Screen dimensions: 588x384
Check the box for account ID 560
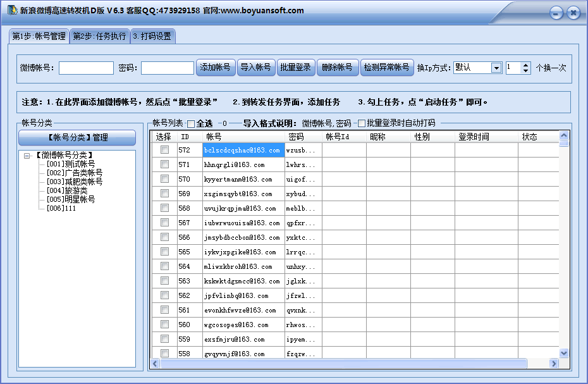click(164, 325)
